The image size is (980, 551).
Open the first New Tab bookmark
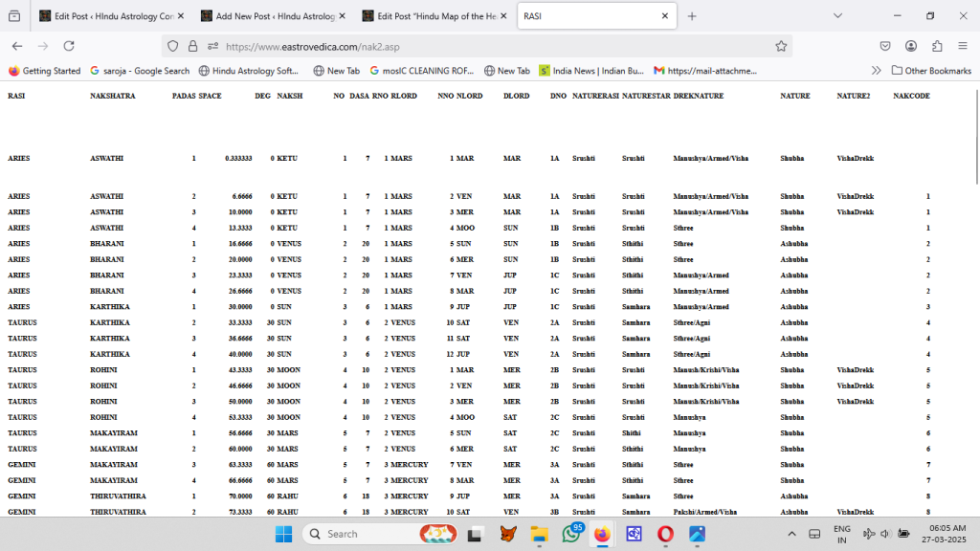click(336, 71)
